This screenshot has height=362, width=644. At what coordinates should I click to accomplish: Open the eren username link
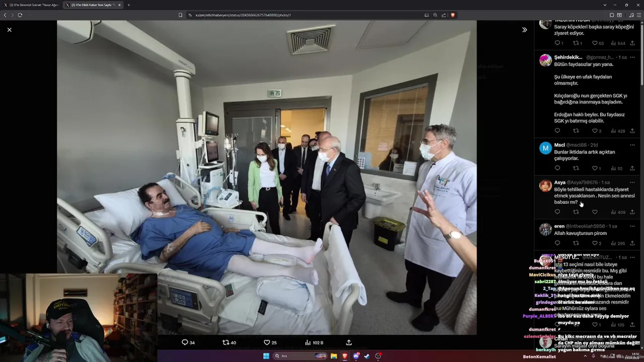coord(559,226)
